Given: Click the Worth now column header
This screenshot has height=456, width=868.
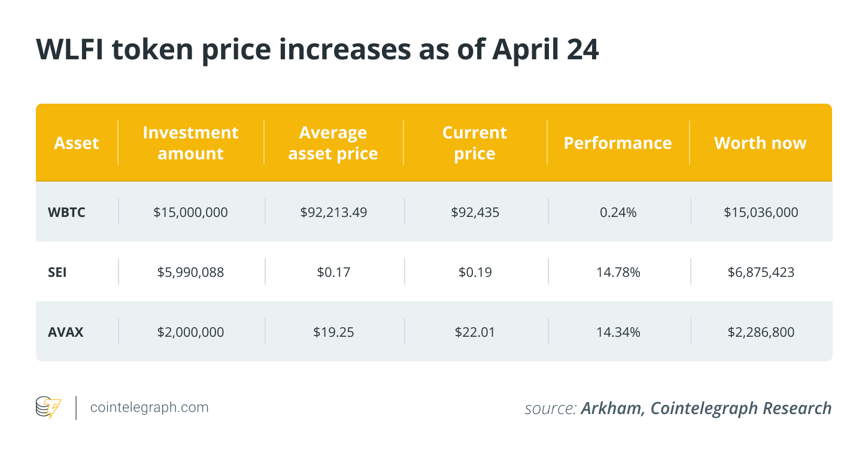Looking at the screenshot, I should tap(760, 143).
